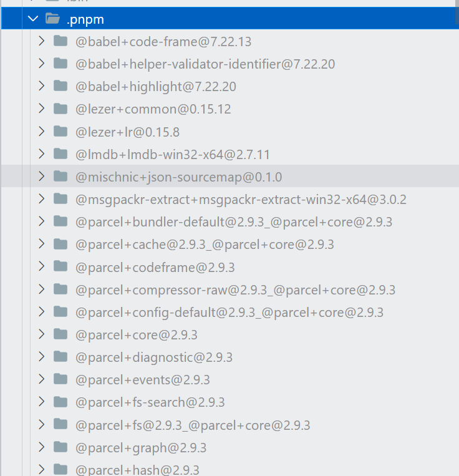This screenshot has width=459, height=476.
Task: Expand @lezer+common@0.15.12 chevron
Action: click(x=42, y=109)
